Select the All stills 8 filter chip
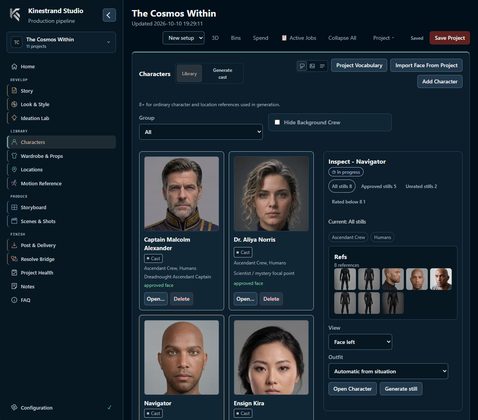 342,186
